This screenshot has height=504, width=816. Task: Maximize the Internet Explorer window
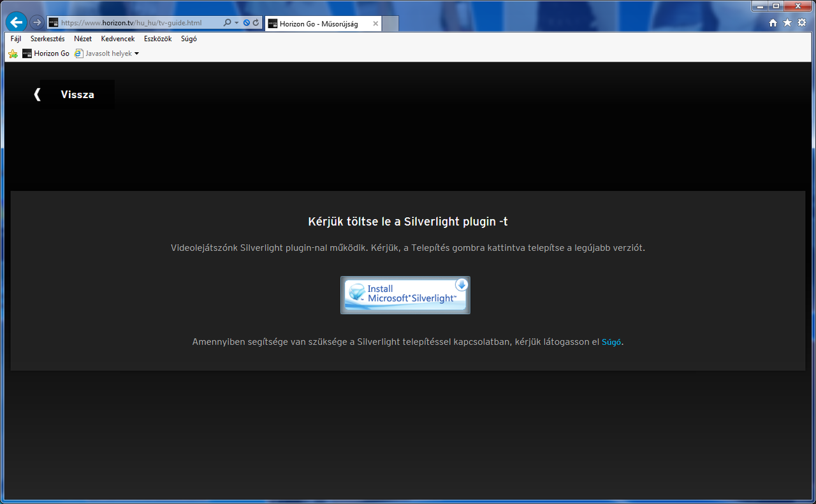776,6
